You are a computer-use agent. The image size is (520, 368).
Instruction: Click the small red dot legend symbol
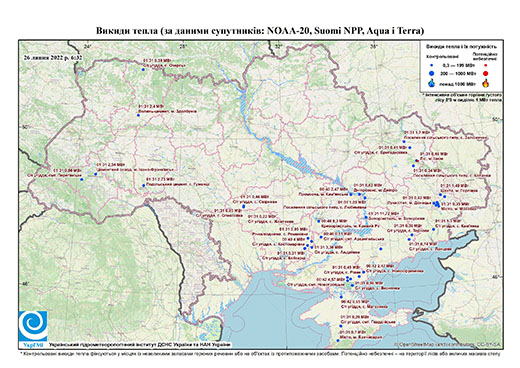[486, 66]
